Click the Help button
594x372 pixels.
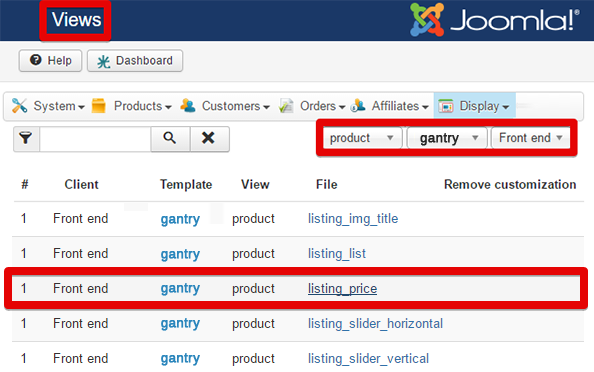tap(50, 61)
